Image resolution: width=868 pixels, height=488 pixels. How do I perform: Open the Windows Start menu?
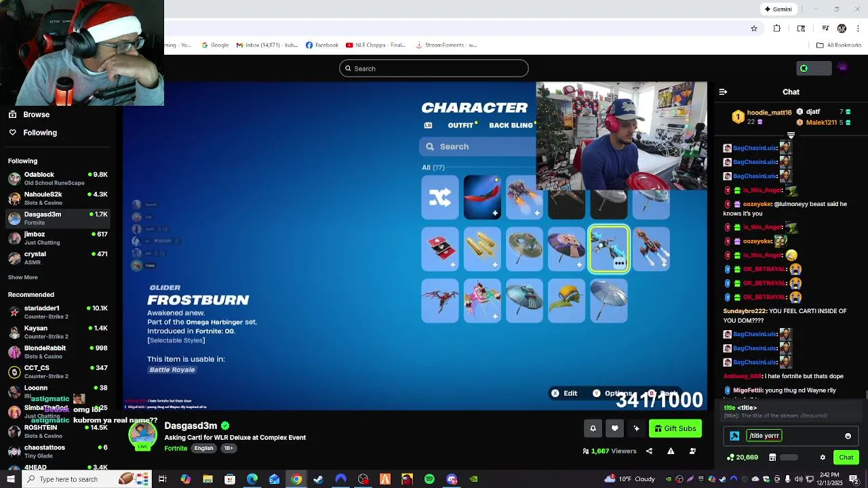pyautogui.click(x=11, y=479)
